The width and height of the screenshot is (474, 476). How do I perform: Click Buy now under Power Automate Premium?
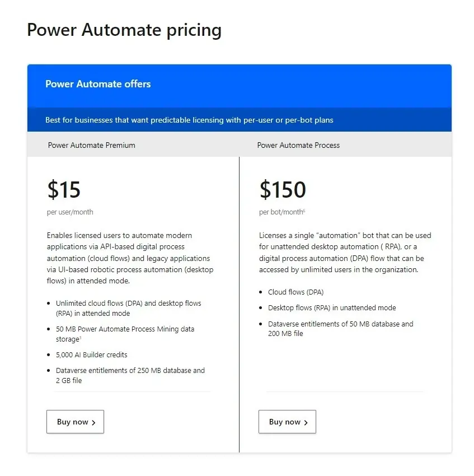coord(75,422)
